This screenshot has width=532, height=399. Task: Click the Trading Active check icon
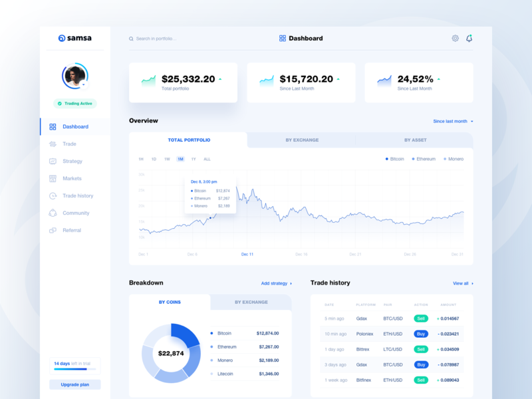(60, 104)
